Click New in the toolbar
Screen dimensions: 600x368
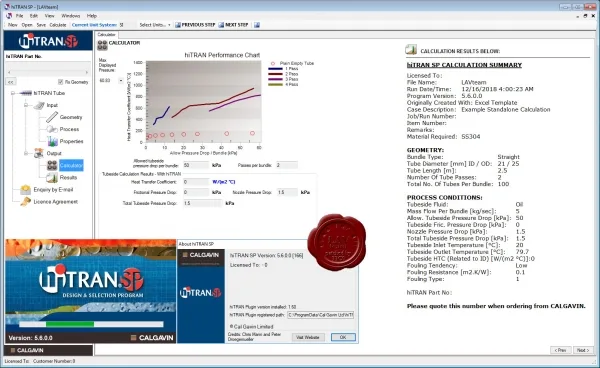pyautogui.click(x=13, y=25)
